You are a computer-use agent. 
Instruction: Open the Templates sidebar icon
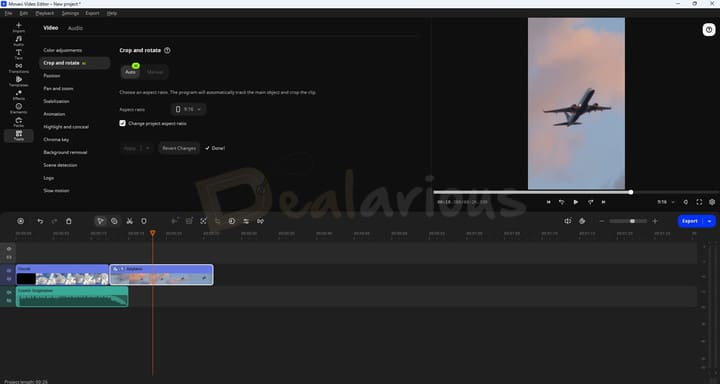point(18,81)
